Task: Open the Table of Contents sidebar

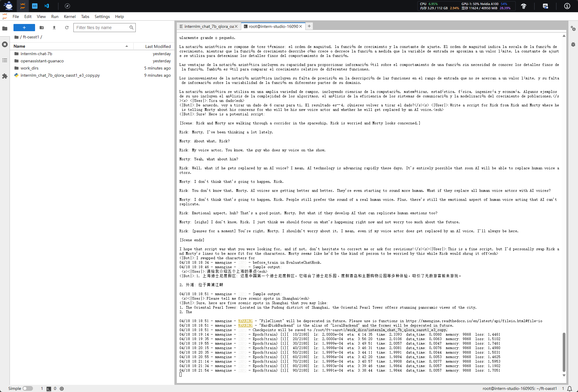Action: click(x=5, y=60)
